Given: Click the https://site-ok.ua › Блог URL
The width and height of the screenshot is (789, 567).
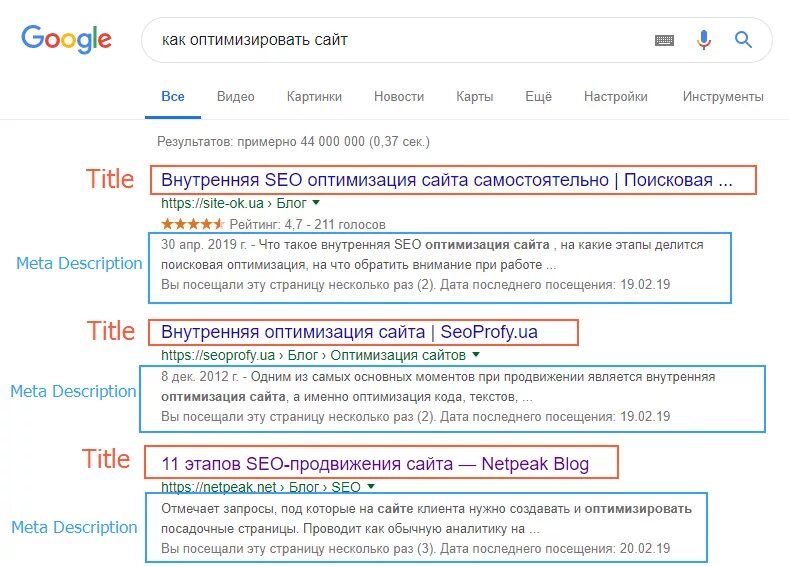Looking at the screenshot, I should click(x=233, y=203).
